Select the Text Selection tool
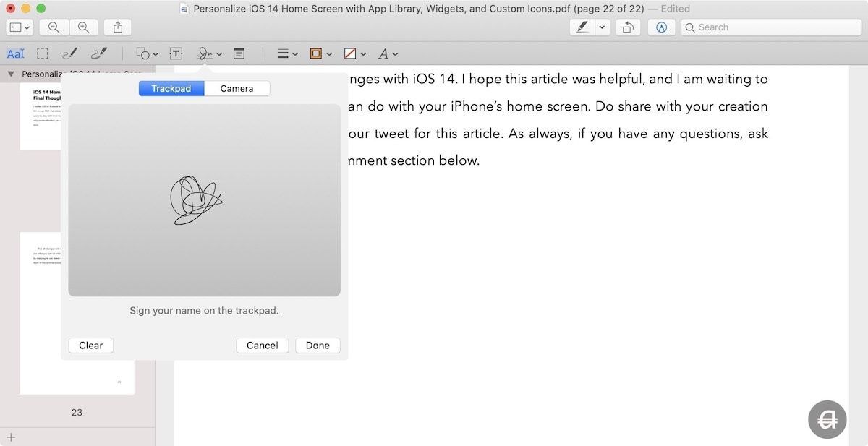Image resolution: width=868 pixels, height=446 pixels. click(15, 53)
